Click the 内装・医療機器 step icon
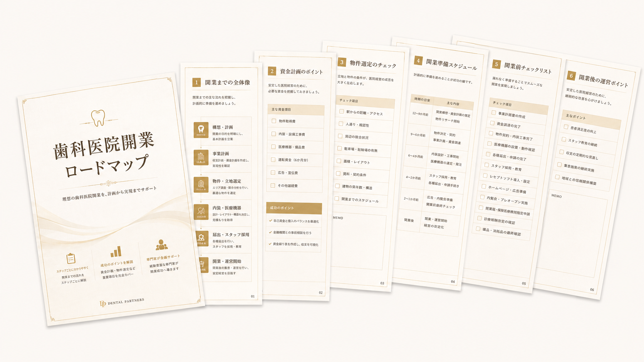 [x=201, y=212]
